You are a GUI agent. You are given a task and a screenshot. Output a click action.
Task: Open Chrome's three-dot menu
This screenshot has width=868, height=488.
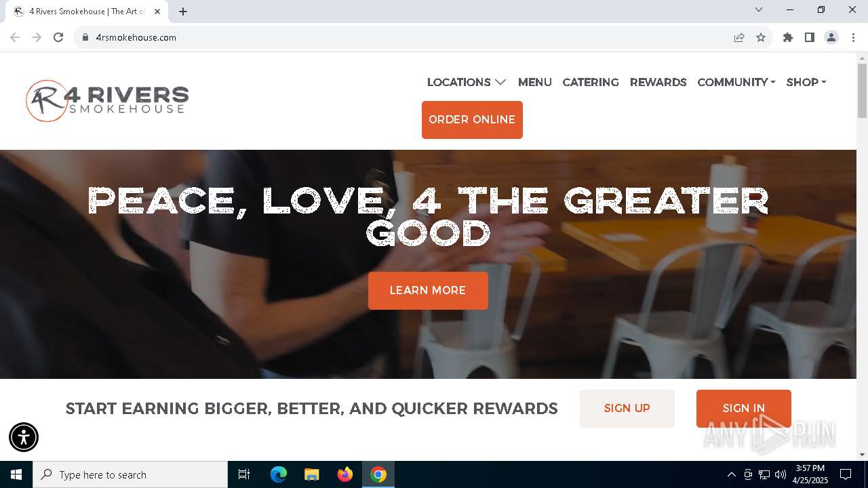(x=853, y=37)
